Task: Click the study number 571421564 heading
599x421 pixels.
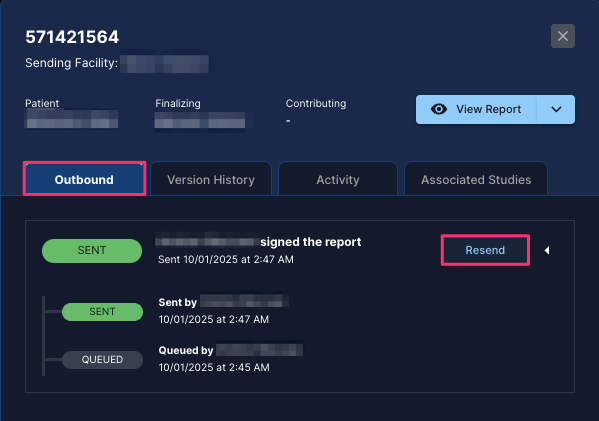Action: click(72, 37)
